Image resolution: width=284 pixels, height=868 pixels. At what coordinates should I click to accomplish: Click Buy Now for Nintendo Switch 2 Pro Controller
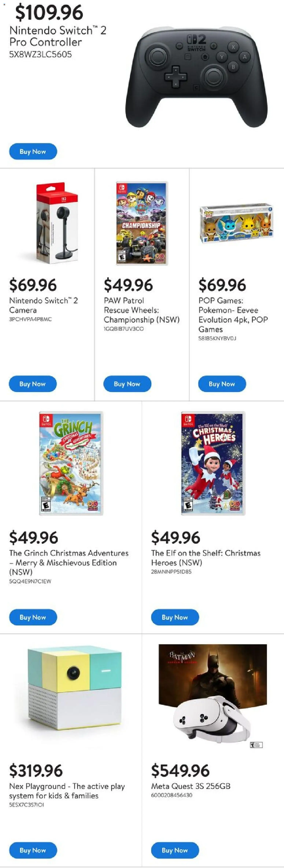[33, 151]
